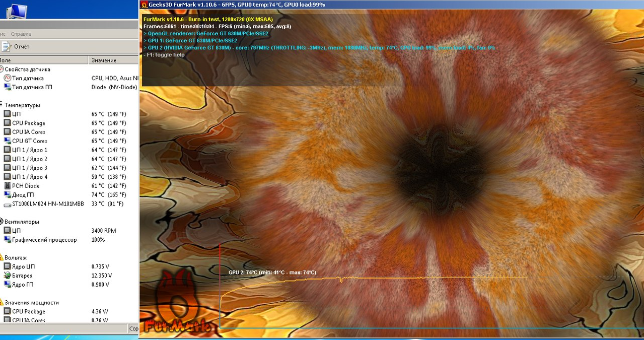Click the GPU 2 core 797MHz throttling line

click(x=319, y=47)
